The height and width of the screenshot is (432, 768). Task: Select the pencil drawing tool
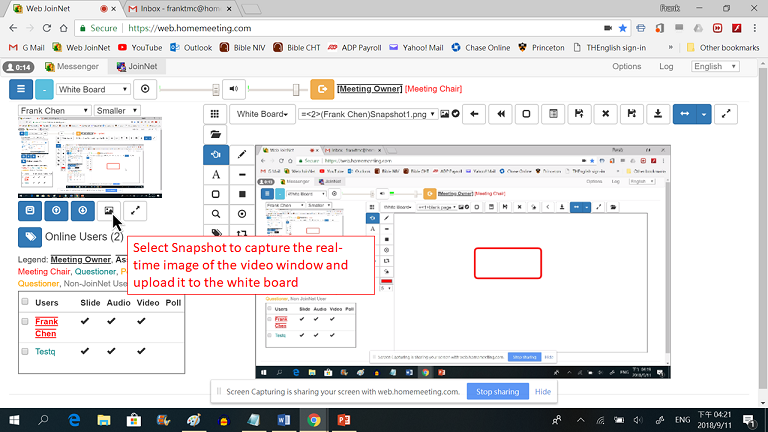[242, 155]
